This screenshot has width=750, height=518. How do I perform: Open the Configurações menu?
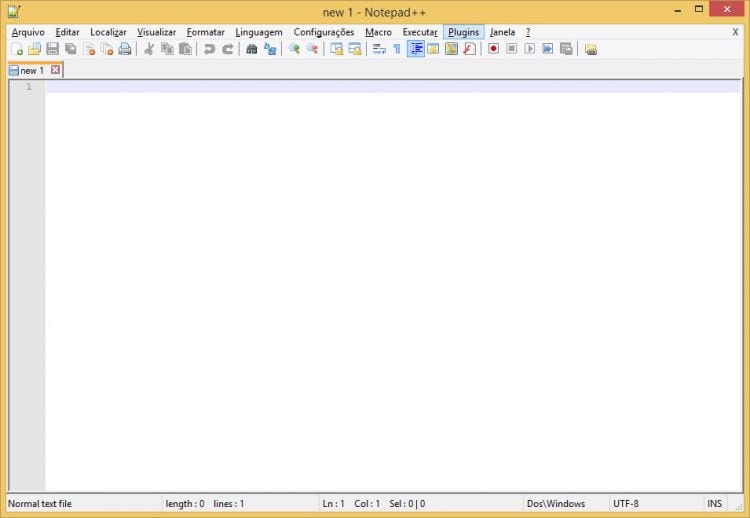(324, 32)
